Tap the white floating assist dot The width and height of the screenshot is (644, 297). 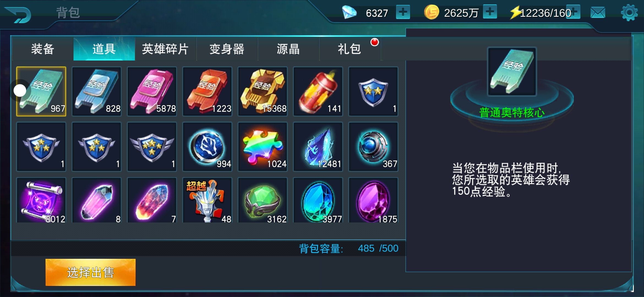click(20, 90)
